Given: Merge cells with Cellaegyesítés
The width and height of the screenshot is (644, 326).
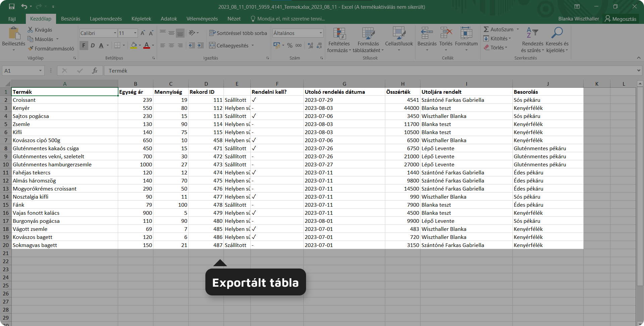Looking at the screenshot, I should 229,45.
